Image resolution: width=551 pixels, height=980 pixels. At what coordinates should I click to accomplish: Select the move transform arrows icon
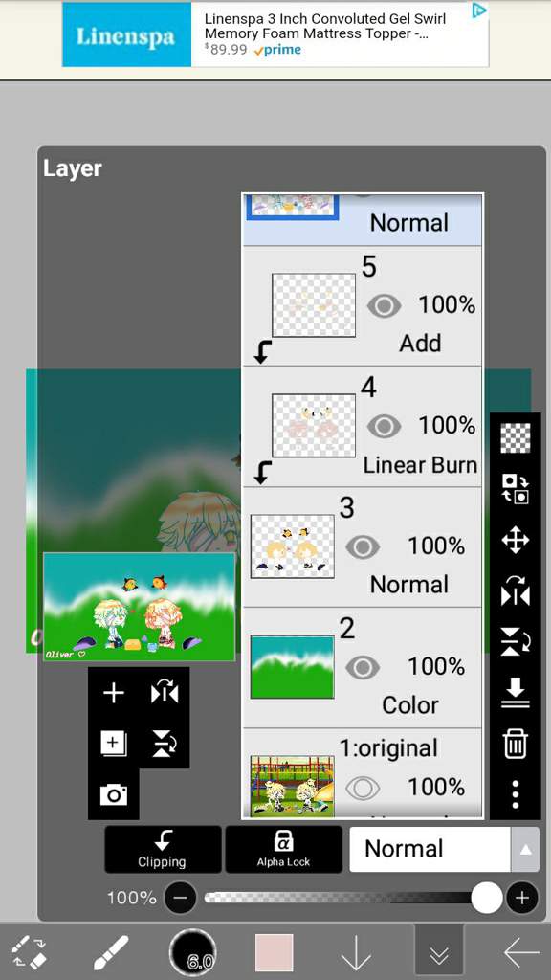[x=515, y=540]
